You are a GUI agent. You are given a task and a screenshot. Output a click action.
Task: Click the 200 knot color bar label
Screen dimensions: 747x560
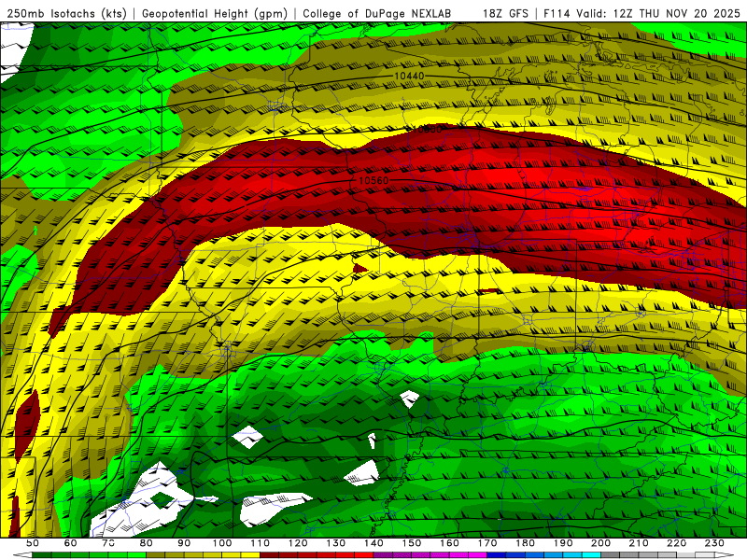pos(600,543)
